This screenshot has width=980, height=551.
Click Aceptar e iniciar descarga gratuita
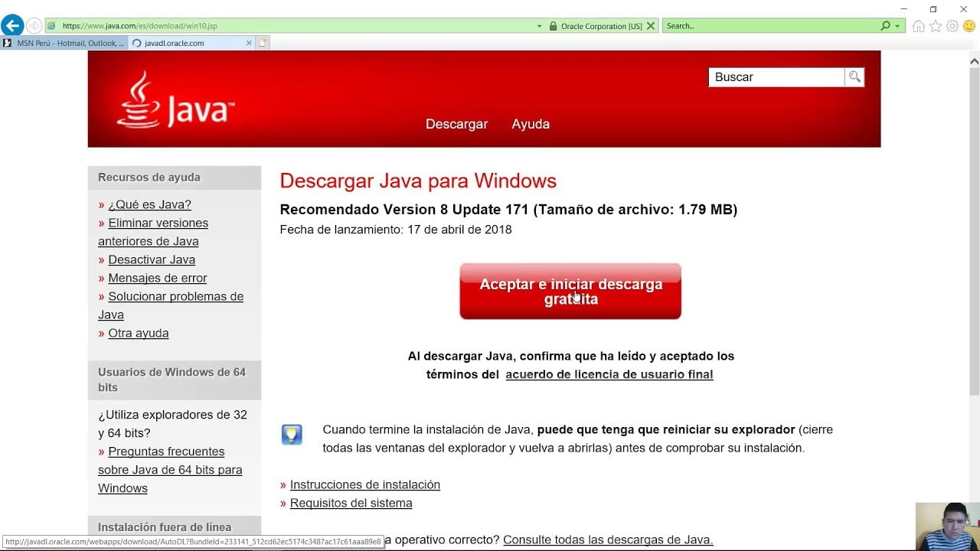(x=570, y=291)
